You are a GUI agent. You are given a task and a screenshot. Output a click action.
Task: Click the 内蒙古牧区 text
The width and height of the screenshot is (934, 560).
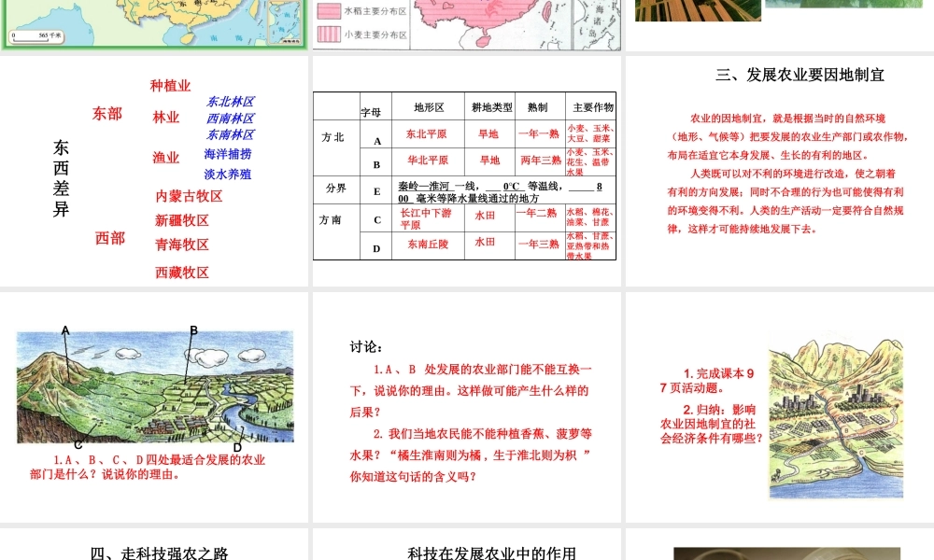coord(189,196)
